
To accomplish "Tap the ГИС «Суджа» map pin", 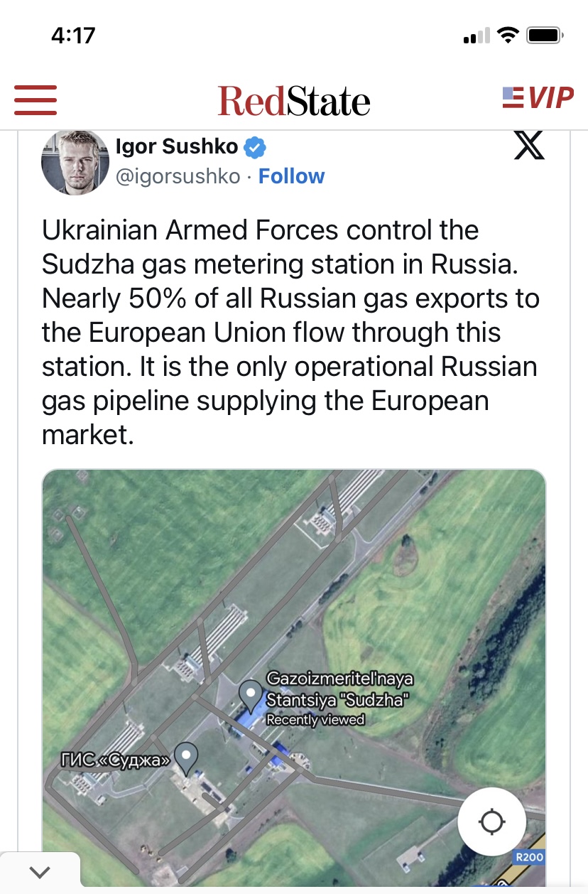I will pos(186,758).
